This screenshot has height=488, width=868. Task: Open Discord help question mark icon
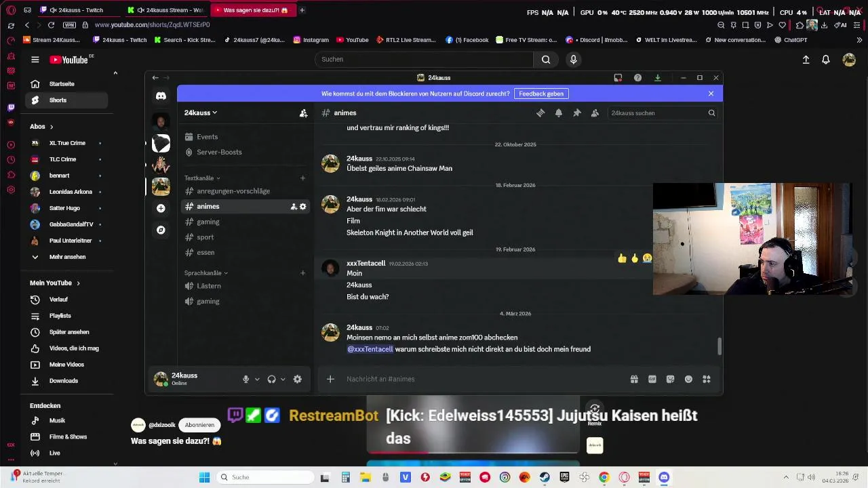coord(637,78)
